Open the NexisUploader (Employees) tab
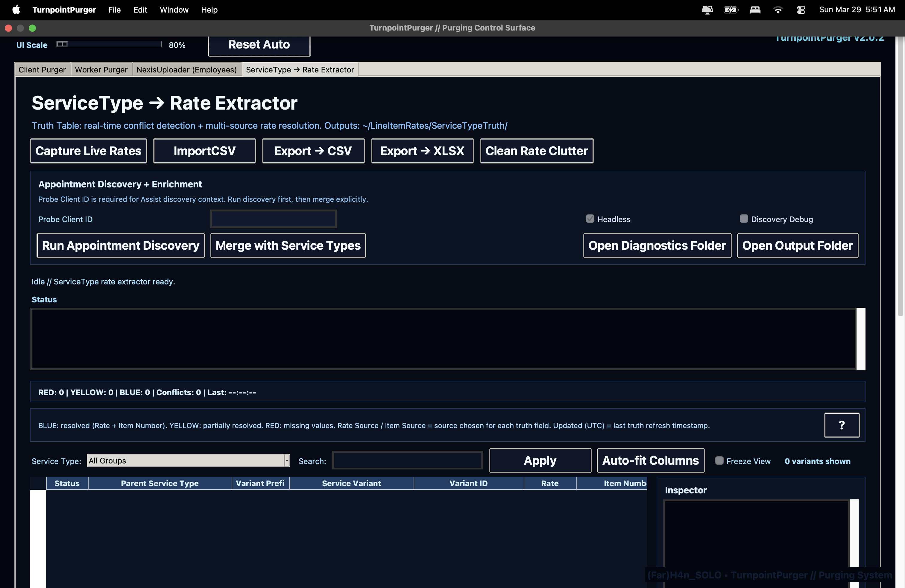 (186, 69)
